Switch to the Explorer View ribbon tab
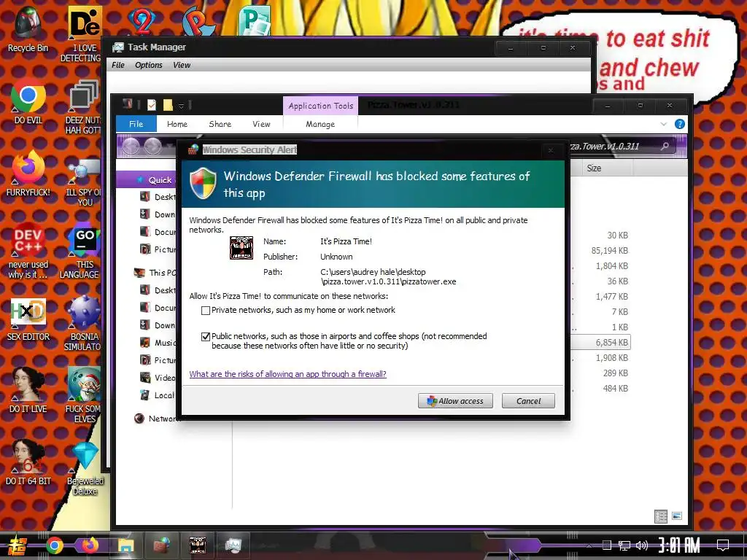 click(x=261, y=124)
